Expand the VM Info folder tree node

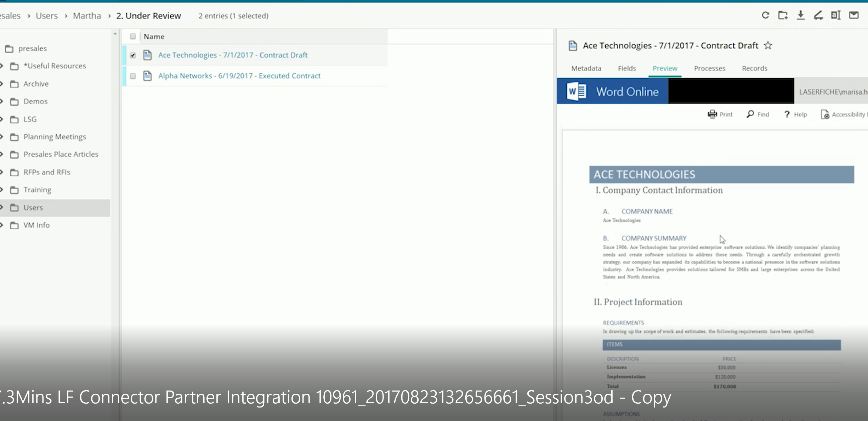1,225
